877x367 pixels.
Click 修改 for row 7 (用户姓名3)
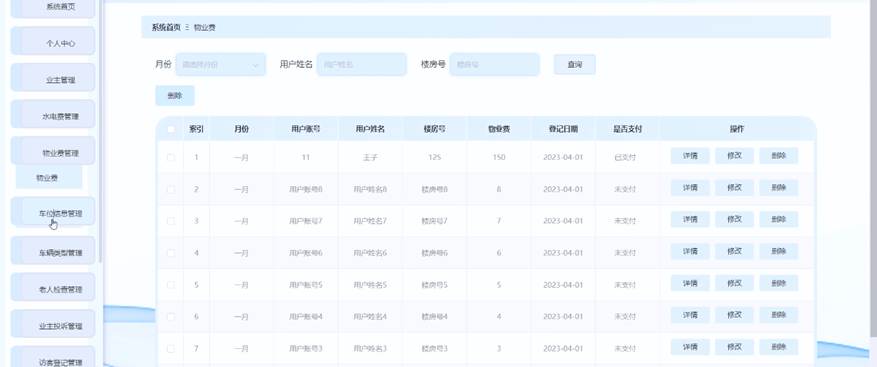pos(734,347)
